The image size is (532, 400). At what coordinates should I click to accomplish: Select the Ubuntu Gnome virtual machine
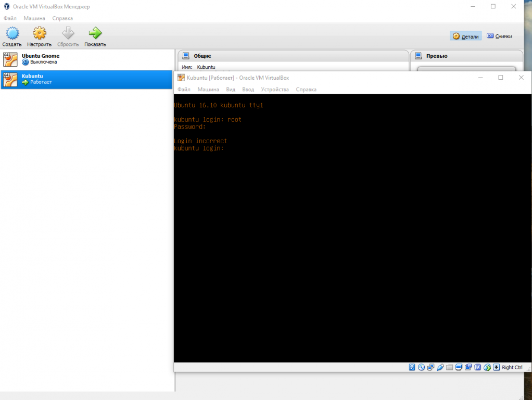pos(86,59)
